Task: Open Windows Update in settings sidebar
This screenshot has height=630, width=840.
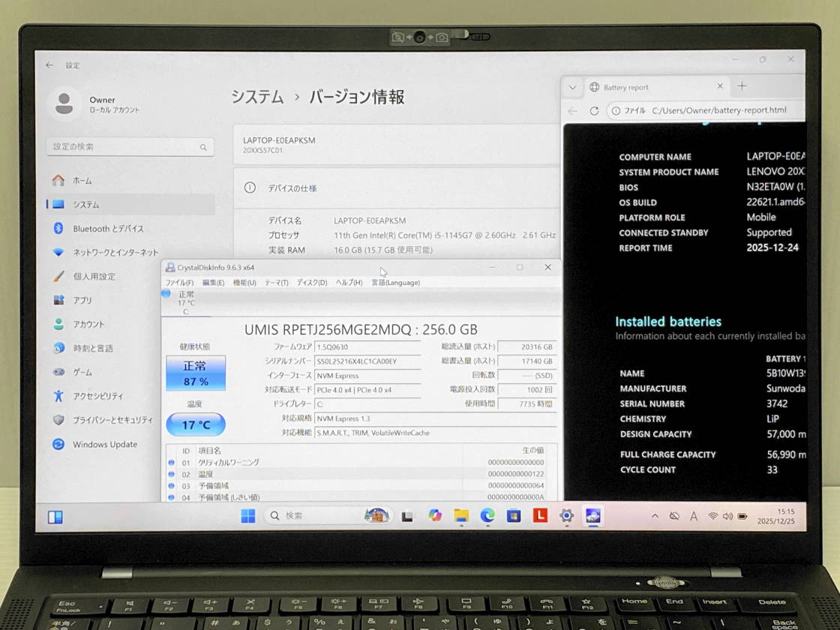Action: click(x=104, y=445)
